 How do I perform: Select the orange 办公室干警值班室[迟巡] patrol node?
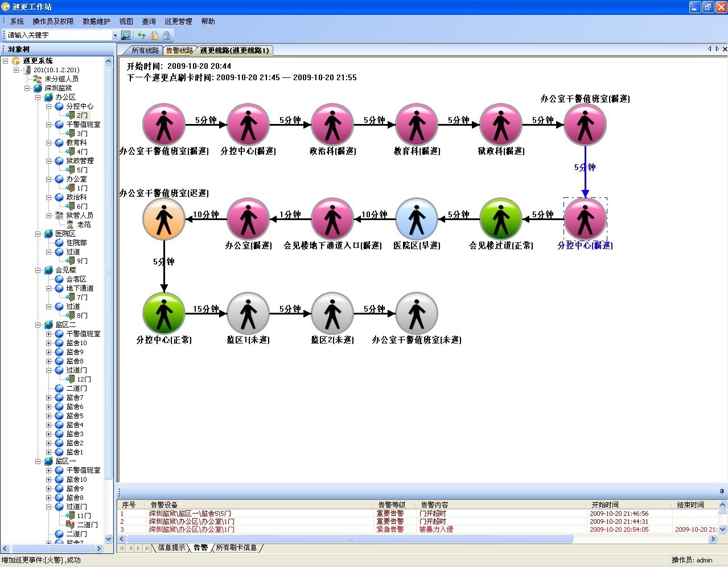[164, 219]
